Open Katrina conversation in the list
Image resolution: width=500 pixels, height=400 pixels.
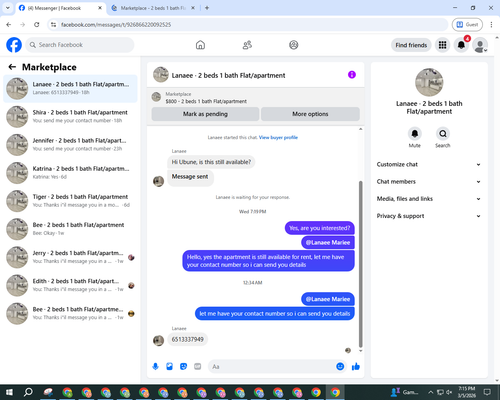tap(70, 173)
